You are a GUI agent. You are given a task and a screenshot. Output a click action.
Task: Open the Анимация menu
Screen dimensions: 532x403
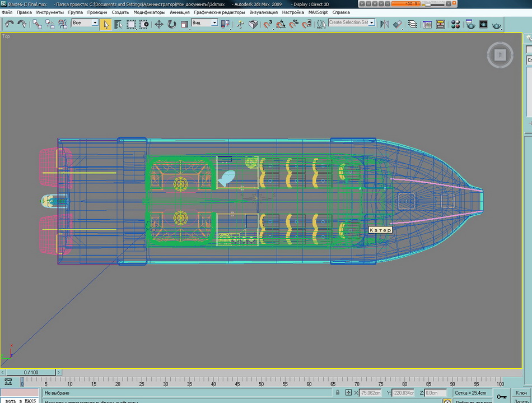tap(179, 12)
